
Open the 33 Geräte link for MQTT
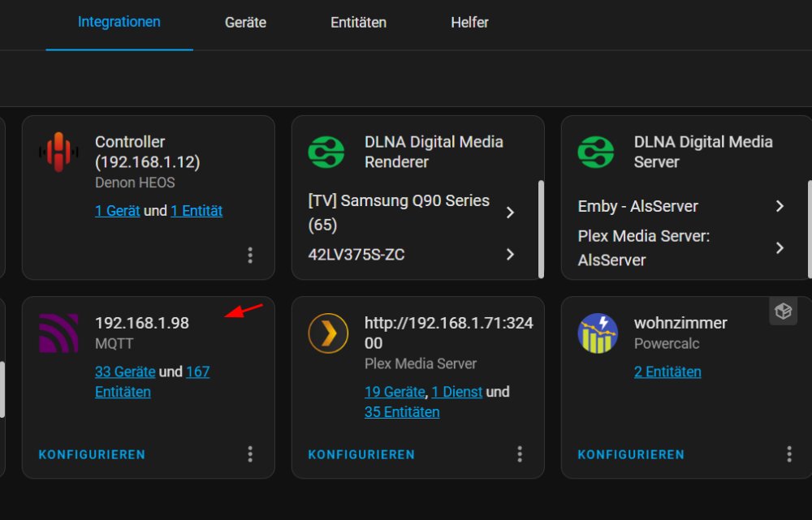click(x=125, y=372)
